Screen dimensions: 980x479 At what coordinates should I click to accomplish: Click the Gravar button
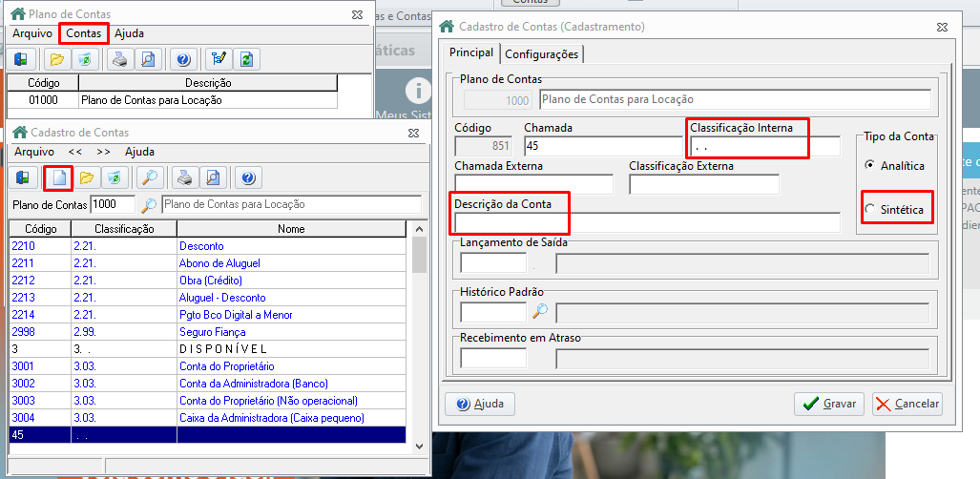(x=828, y=404)
